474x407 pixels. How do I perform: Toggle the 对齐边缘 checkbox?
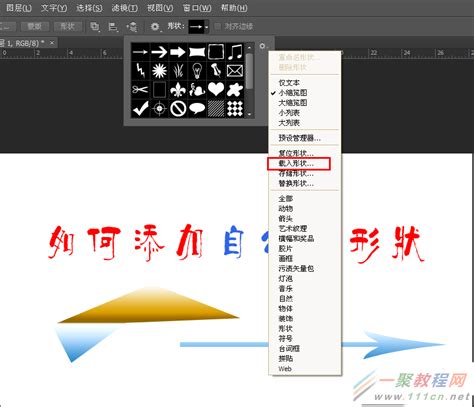coord(218,26)
